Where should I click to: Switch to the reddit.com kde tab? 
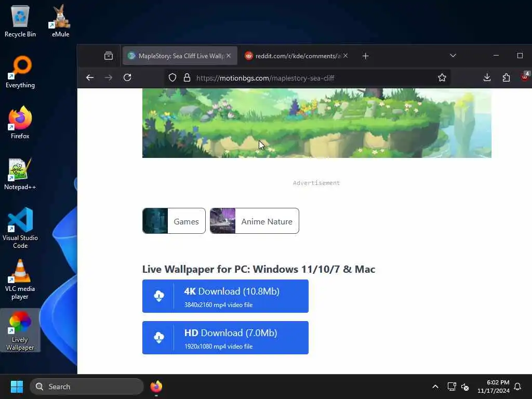coord(297,56)
